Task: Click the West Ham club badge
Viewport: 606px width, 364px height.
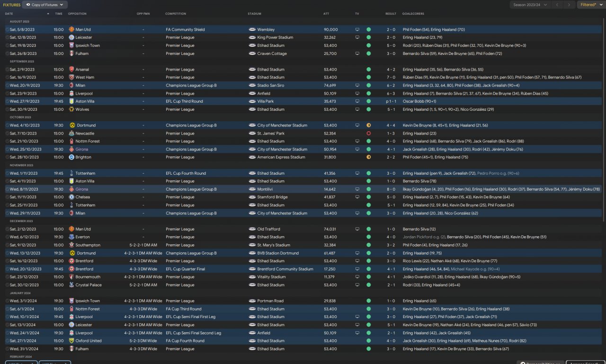Action: 71,77
